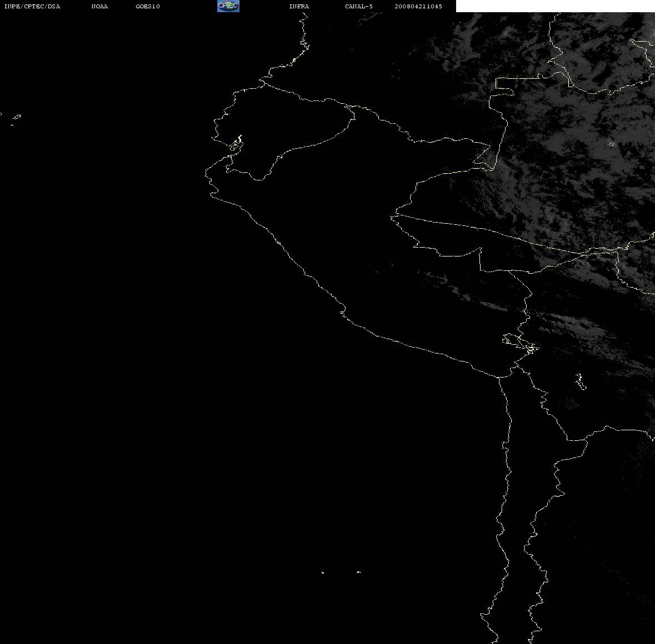Screen dimensions: 655x644
Task: Select the GOES10 satellite label
Action: (x=148, y=6)
